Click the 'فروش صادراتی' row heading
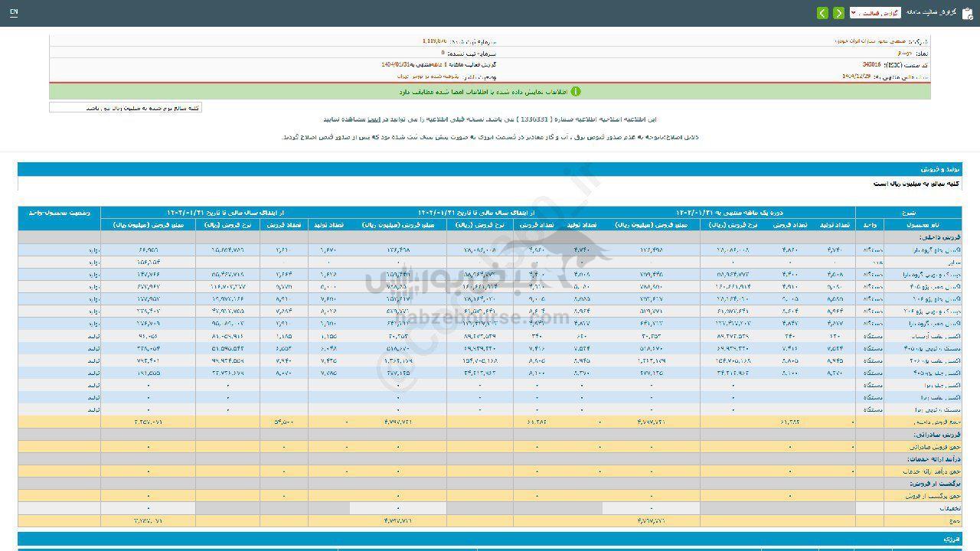Viewport: 980px width, 551px height. pyautogui.click(x=938, y=434)
